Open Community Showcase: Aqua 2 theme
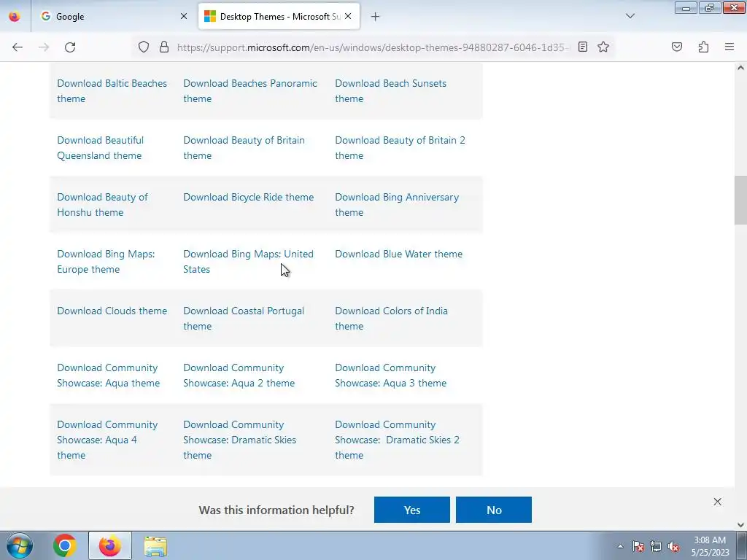Screen dimensions: 747x560 click(x=239, y=376)
